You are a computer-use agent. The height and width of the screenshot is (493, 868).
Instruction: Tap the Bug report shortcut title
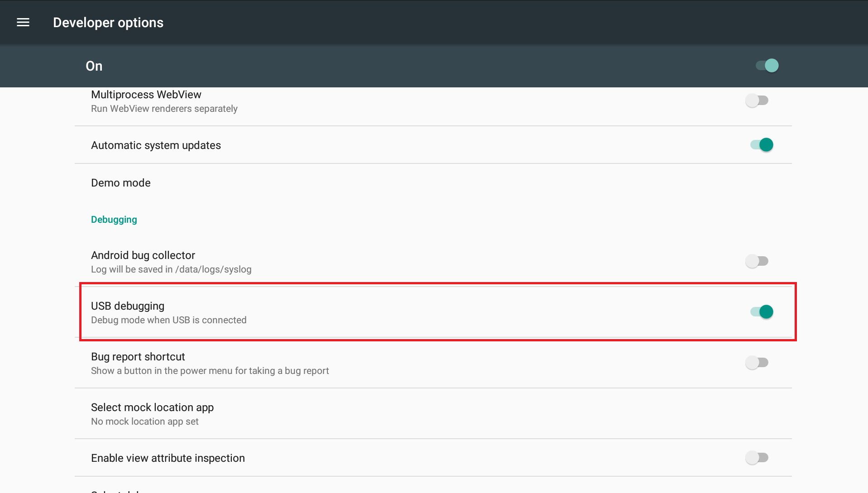(x=138, y=357)
